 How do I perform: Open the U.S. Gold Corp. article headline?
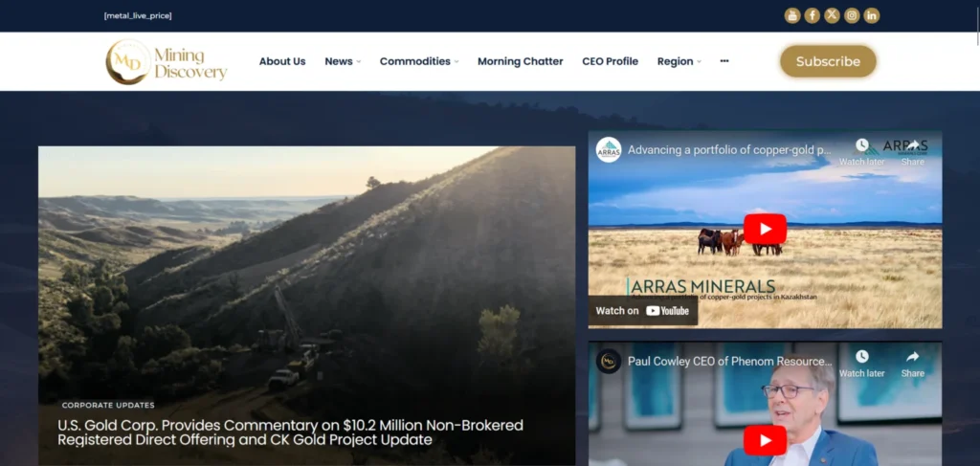point(291,433)
